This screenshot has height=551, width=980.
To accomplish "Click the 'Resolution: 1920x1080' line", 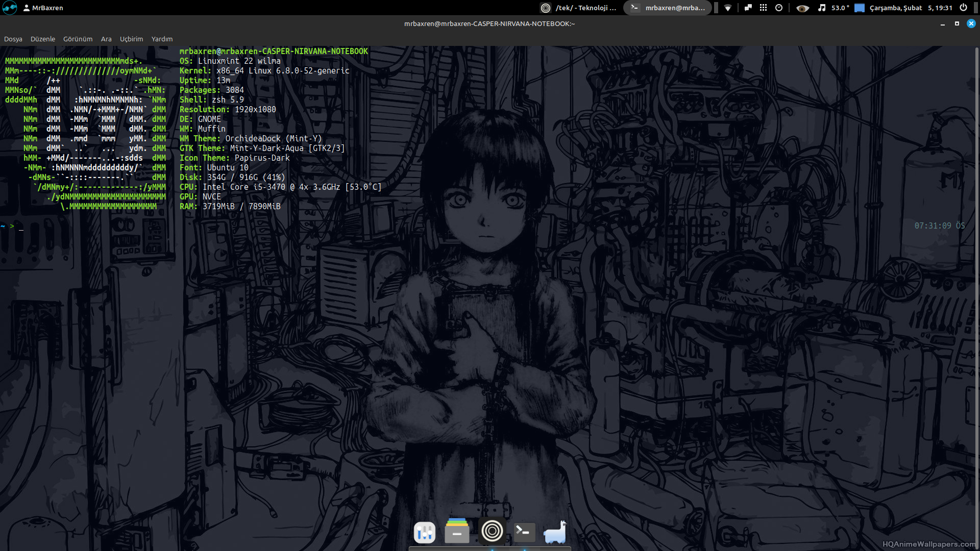I will click(228, 109).
